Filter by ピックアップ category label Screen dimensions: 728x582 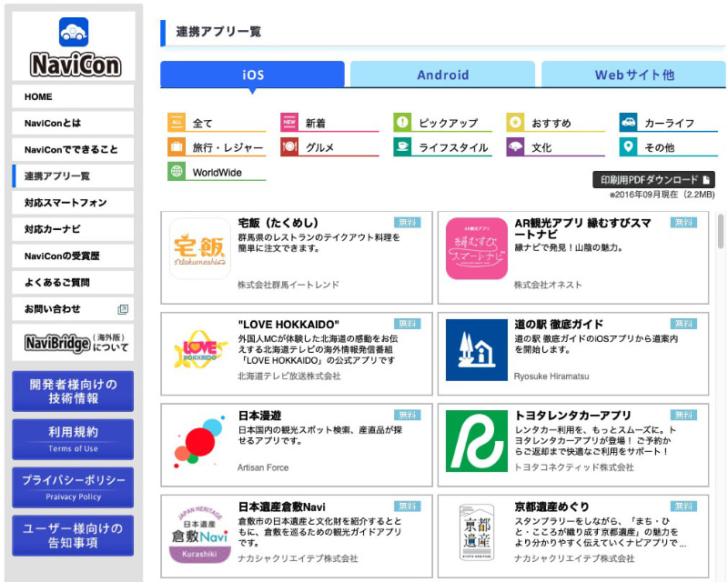click(x=448, y=124)
